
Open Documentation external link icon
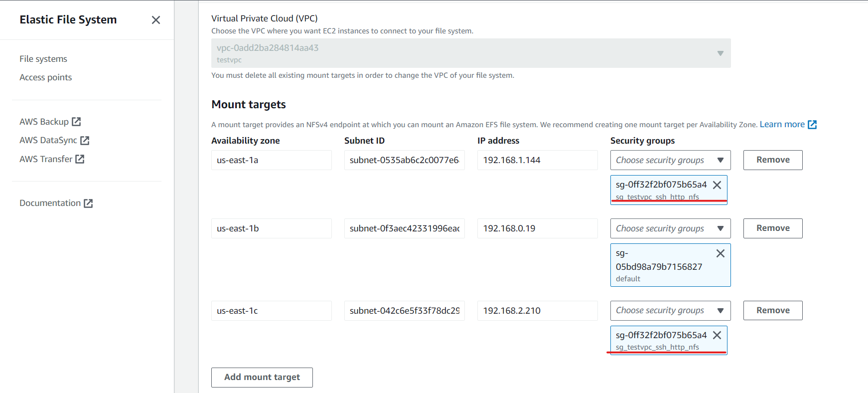pyautogui.click(x=88, y=203)
